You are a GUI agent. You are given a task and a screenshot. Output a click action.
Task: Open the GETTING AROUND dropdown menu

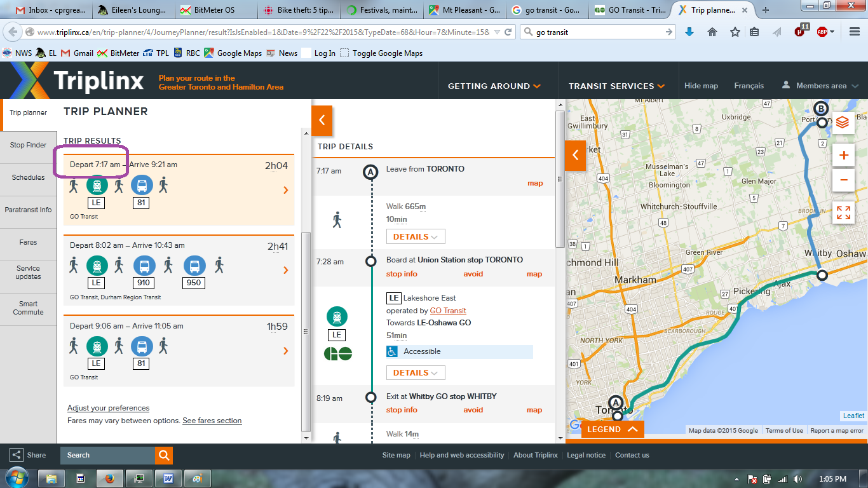coord(494,86)
